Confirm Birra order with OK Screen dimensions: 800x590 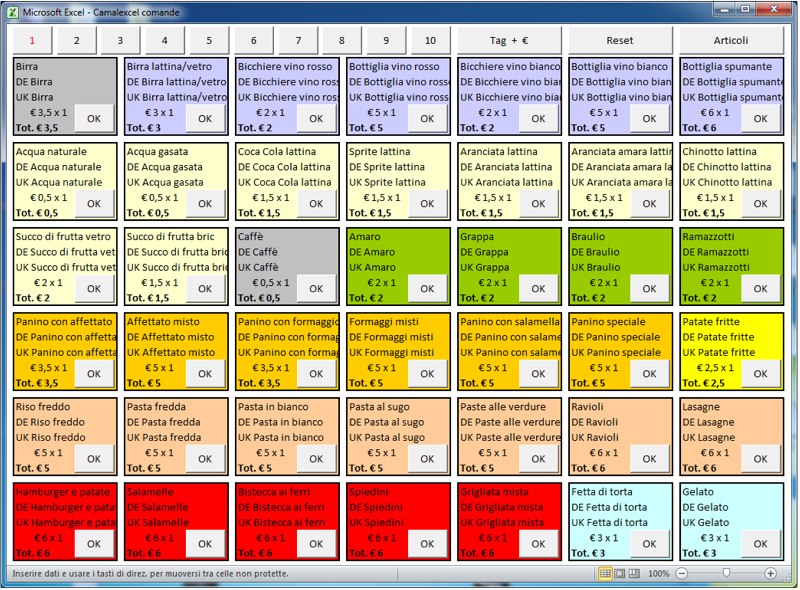pos(94,118)
